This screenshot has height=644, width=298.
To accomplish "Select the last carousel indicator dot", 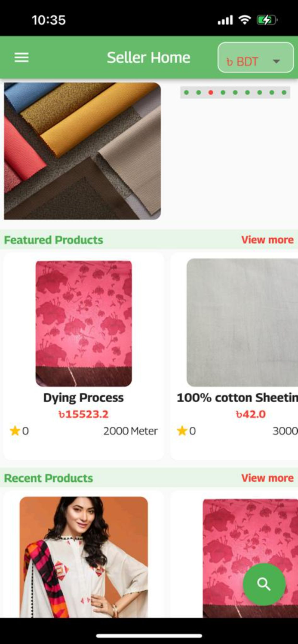I will click(x=284, y=92).
